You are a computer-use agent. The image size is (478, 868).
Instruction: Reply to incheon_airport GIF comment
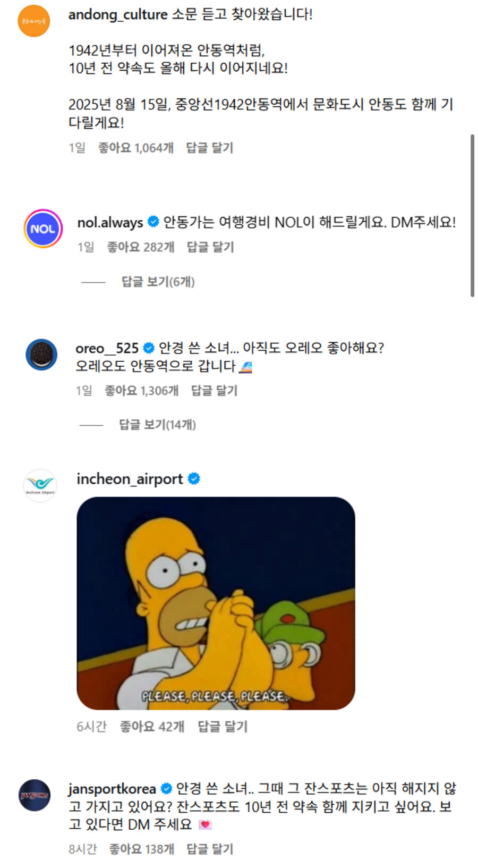[x=223, y=727]
